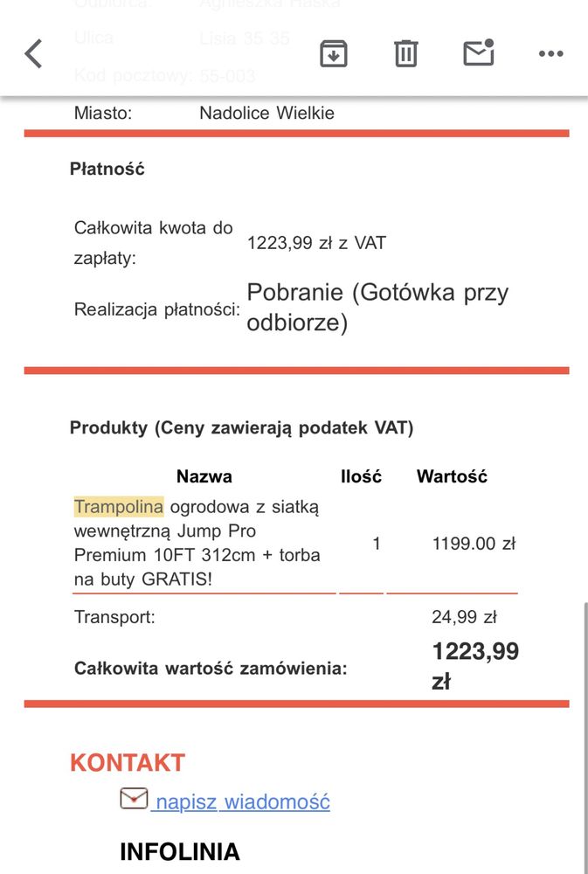Click the envelope icon beside napisz wiadomość
The height and width of the screenshot is (874, 588).
tap(134, 798)
